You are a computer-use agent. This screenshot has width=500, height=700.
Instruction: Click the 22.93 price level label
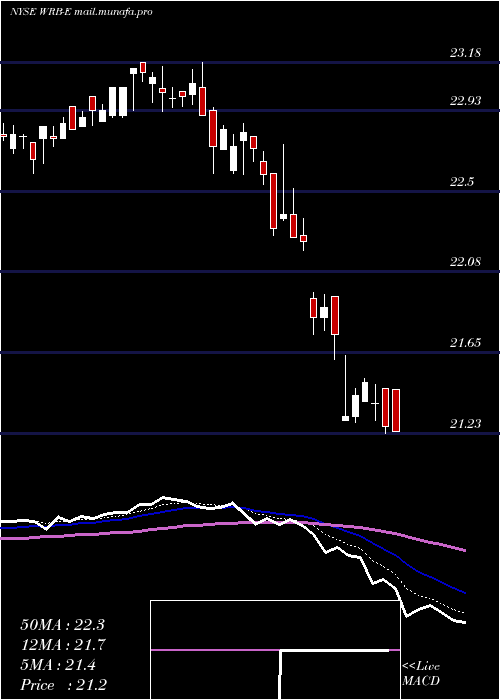465,101
